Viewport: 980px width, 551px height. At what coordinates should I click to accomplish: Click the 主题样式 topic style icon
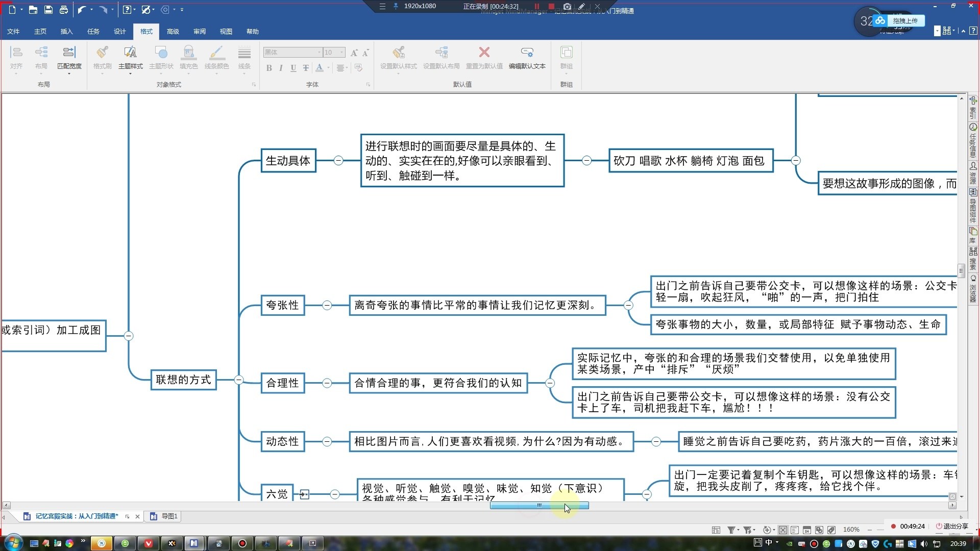coord(130,53)
